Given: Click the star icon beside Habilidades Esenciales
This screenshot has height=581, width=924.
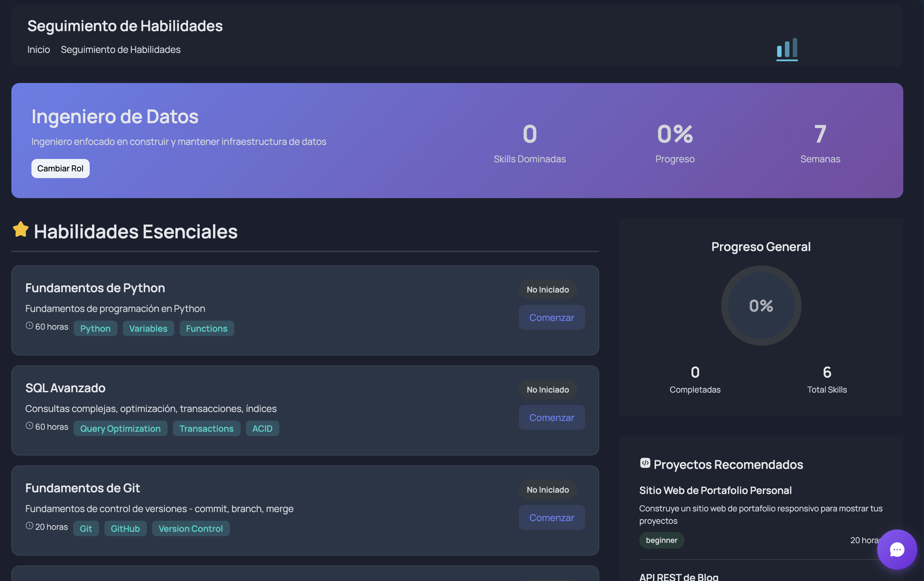Looking at the screenshot, I should pos(20,230).
